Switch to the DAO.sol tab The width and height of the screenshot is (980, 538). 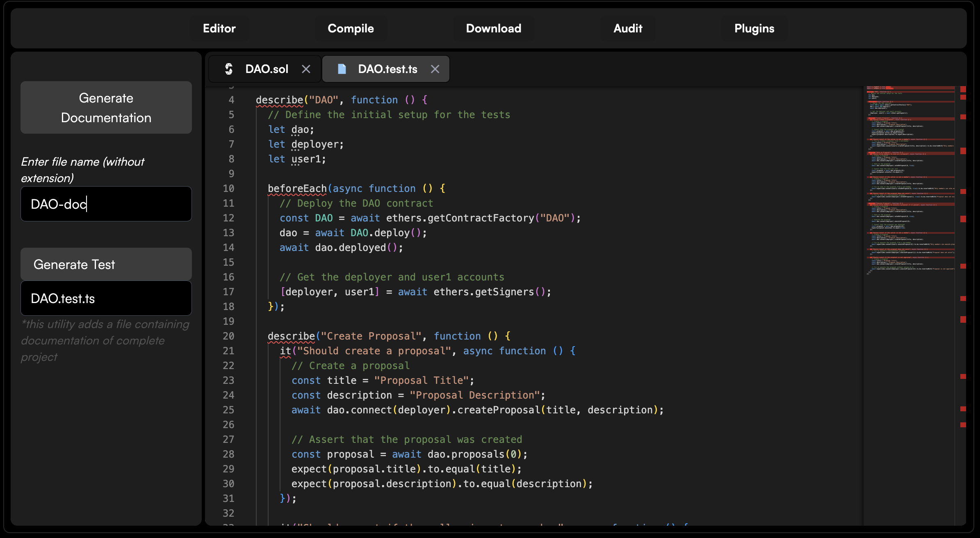coord(267,69)
